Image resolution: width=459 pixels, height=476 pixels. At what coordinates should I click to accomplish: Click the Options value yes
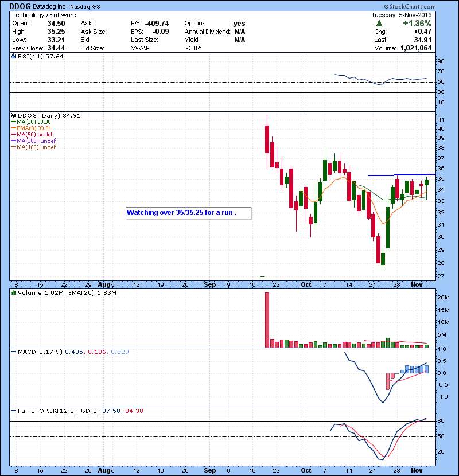pyautogui.click(x=239, y=24)
